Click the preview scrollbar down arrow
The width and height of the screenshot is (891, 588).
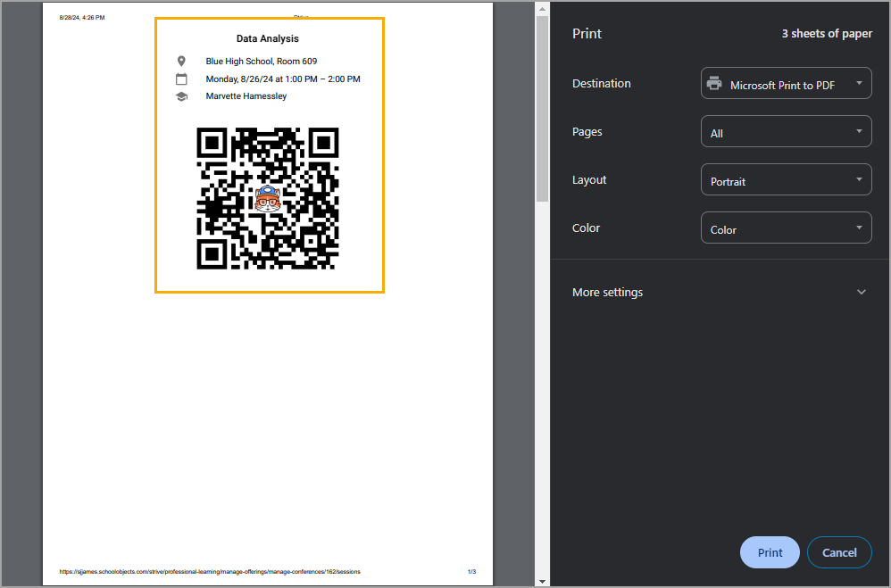point(542,581)
